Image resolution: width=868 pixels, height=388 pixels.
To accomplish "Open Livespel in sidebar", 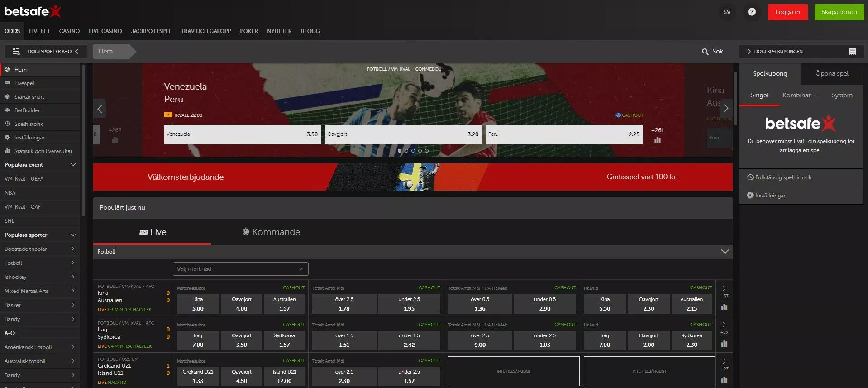I will coord(41,83).
